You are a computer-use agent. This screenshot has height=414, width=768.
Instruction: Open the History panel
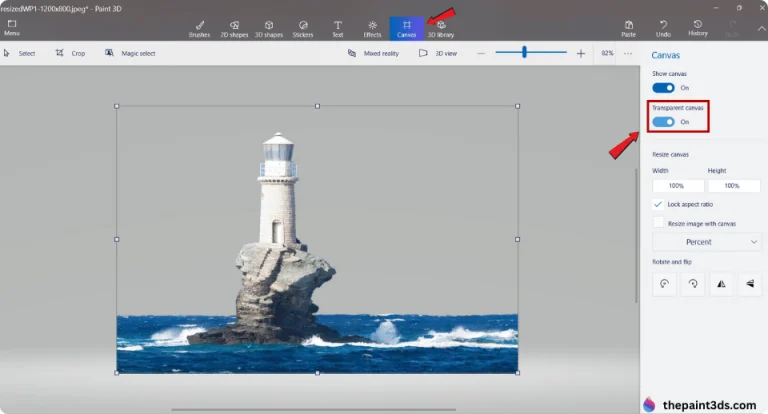tap(698, 28)
